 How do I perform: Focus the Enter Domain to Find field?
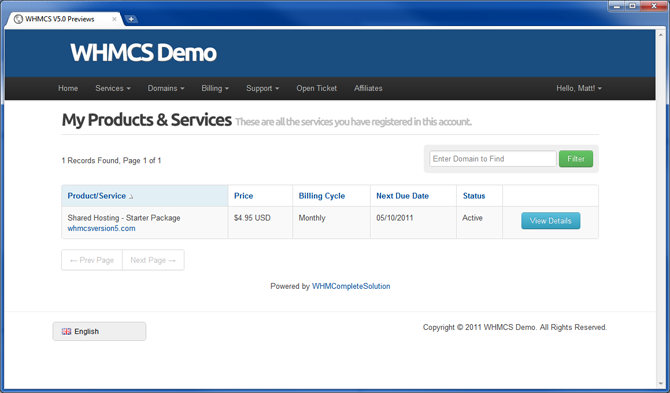[493, 159]
